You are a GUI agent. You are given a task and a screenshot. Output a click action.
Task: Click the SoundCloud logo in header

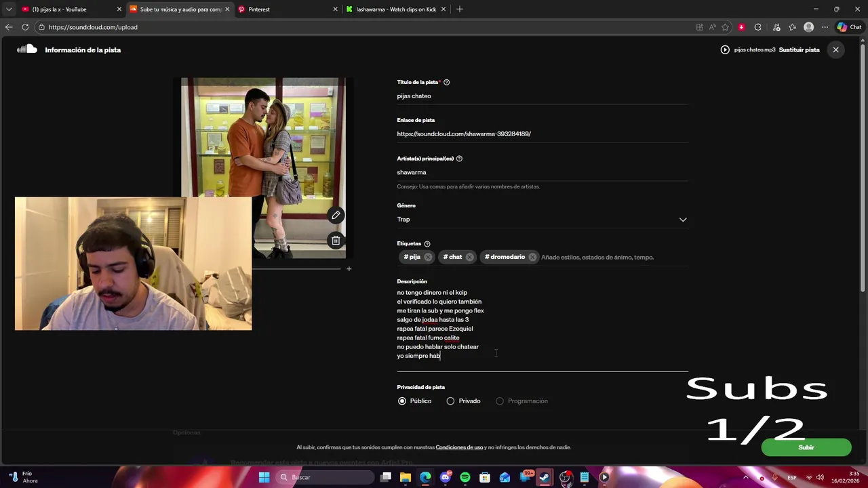26,49
